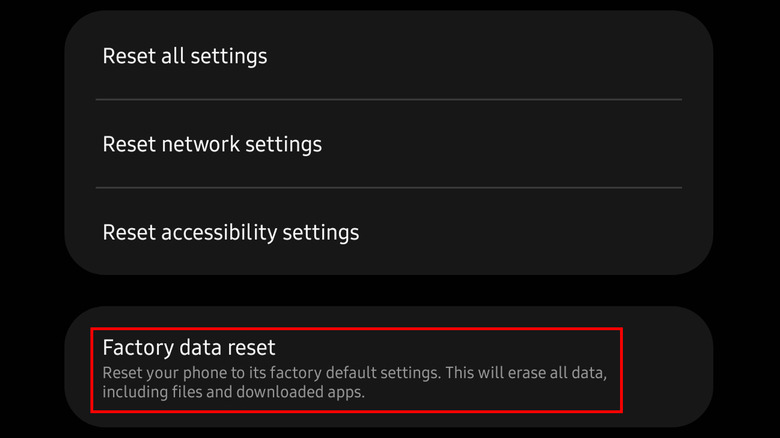Tap the 'Reset accessibility settings' label
This screenshot has width=780, height=438.
[231, 232]
